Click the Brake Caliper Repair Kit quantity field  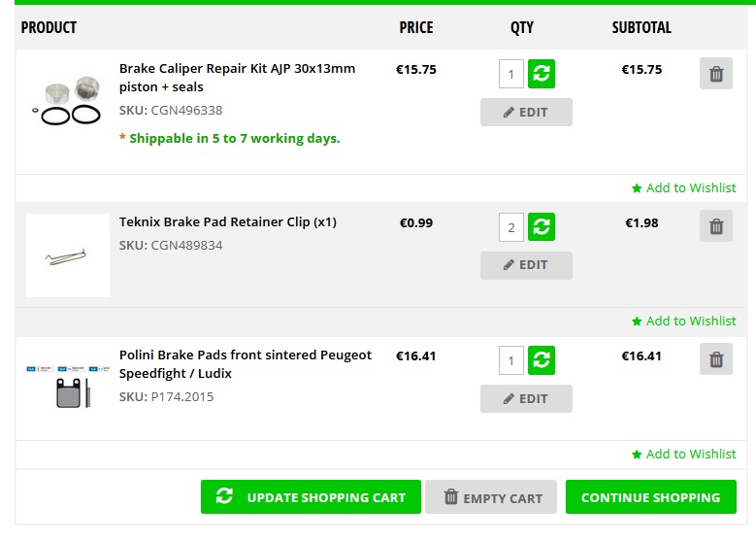(511, 74)
